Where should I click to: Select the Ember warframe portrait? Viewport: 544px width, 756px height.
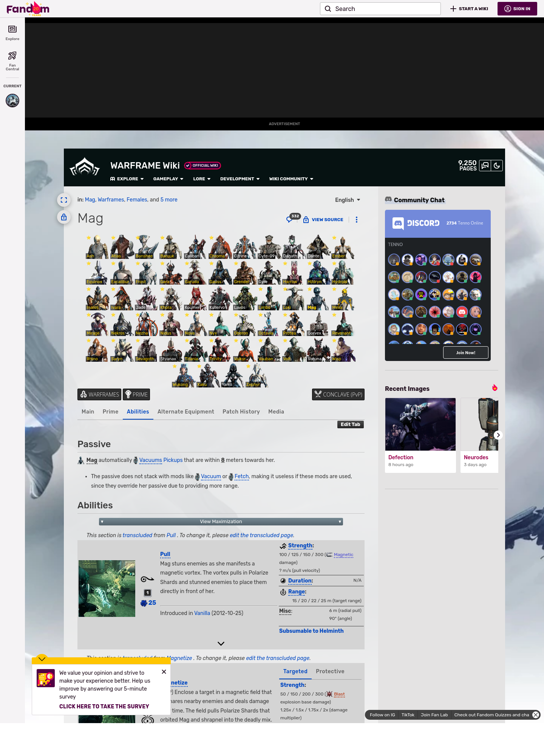[x=343, y=247]
